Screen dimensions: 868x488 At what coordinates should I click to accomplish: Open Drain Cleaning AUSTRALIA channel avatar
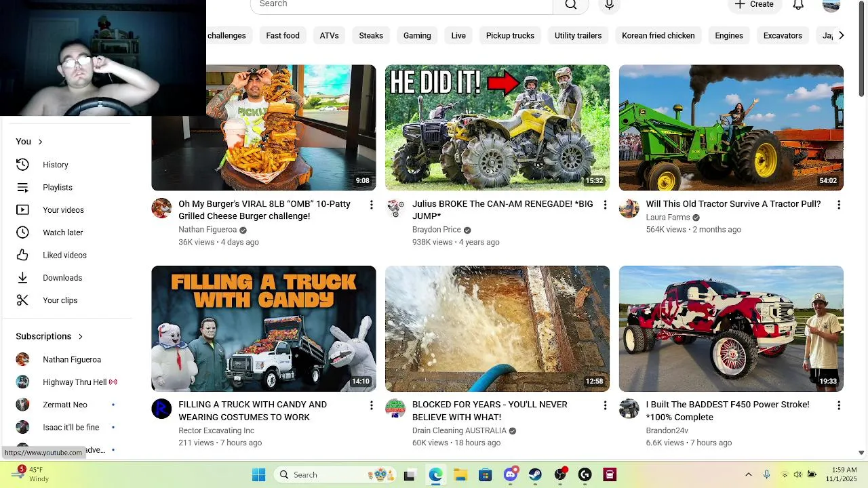[395, 409]
